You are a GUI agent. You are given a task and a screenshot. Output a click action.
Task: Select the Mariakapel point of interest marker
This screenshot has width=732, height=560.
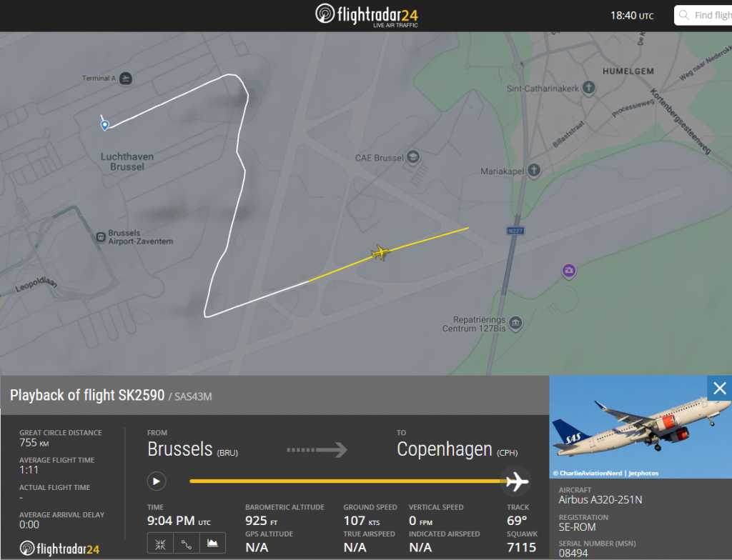(x=532, y=171)
